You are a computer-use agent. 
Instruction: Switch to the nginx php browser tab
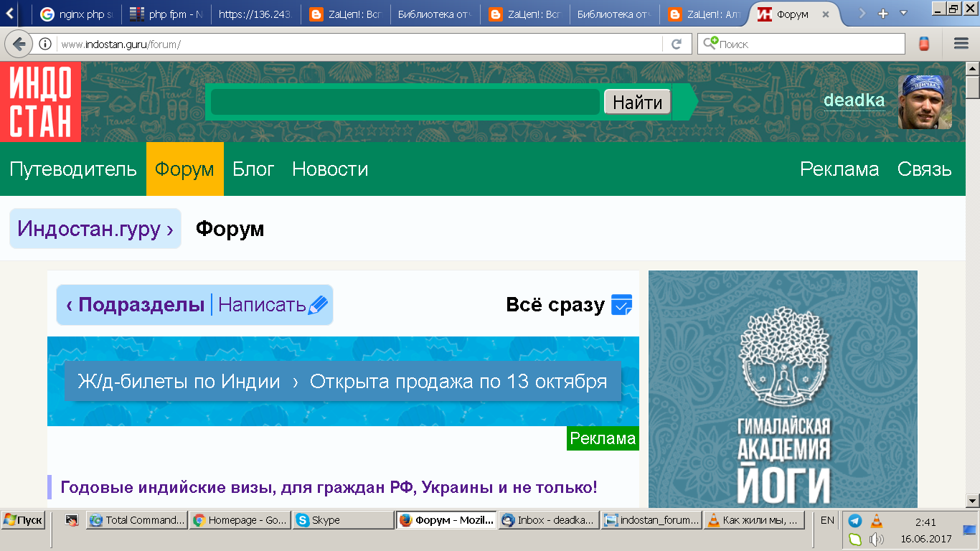(x=75, y=14)
